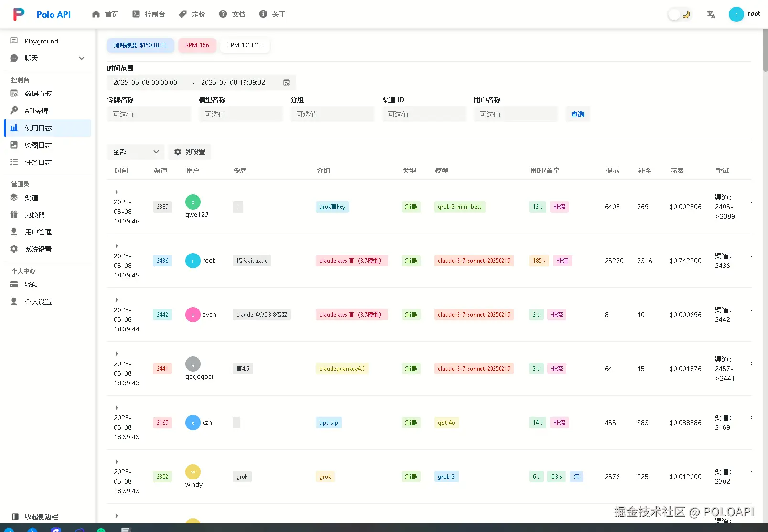The image size is (768, 532).
Task: Click the RPM: 166 stat tag
Action: click(197, 45)
